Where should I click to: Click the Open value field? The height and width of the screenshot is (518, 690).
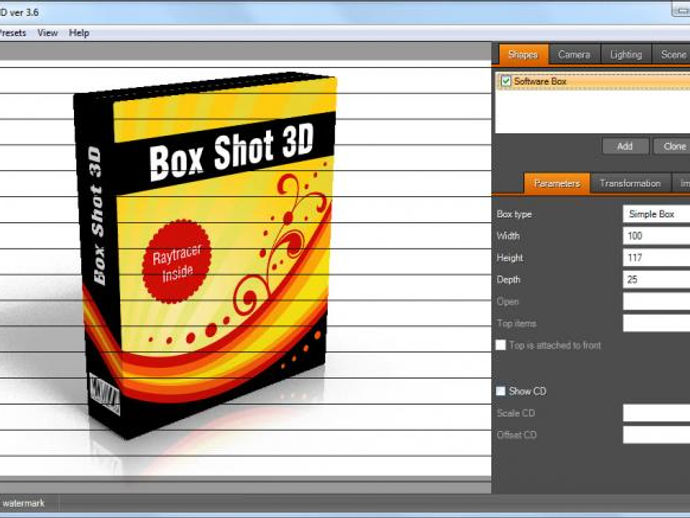[656, 301]
